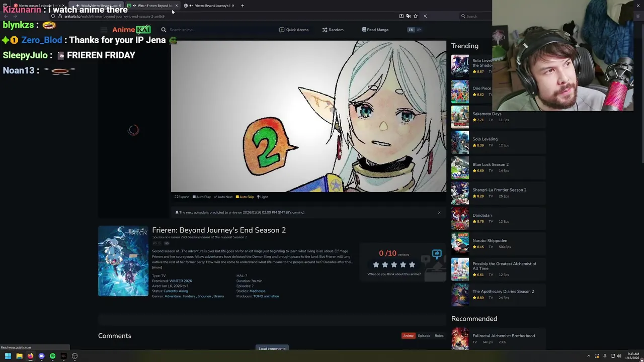Image resolution: width=644 pixels, height=362 pixels.
Task: Open Madhouse studio link
Action: click(x=257, y=291)
